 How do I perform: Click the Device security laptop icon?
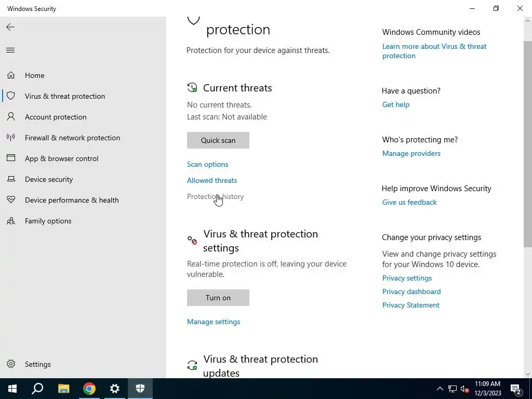(x=11, y=179)
